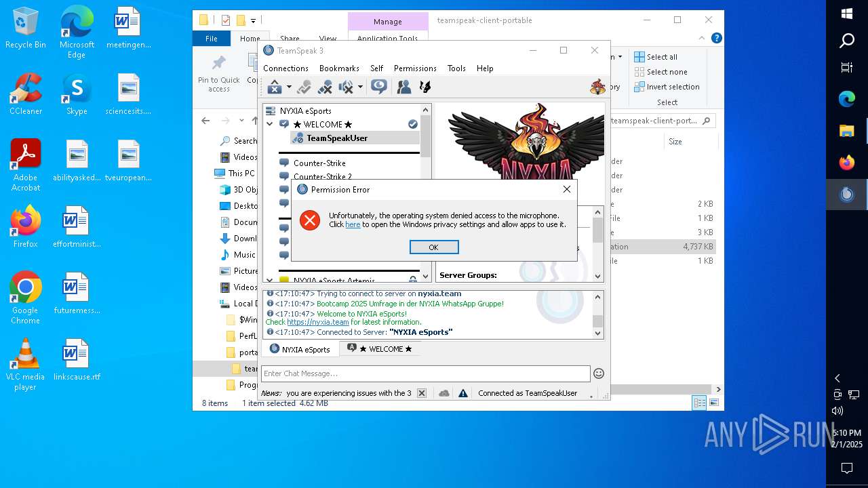This screenshot has height=488, width=868.
Task: Switch Explorer to large icons view
Action: coord(714,403)
